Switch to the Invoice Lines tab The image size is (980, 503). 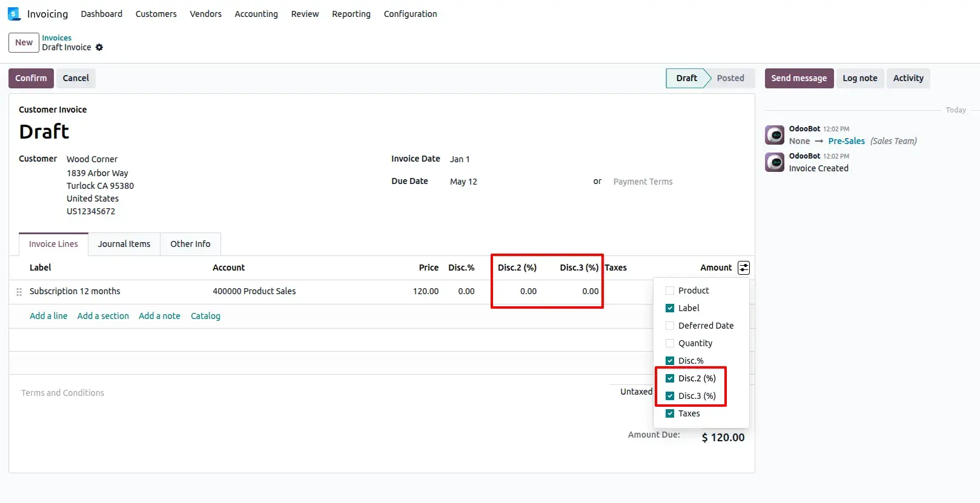(x=53, y=244)
